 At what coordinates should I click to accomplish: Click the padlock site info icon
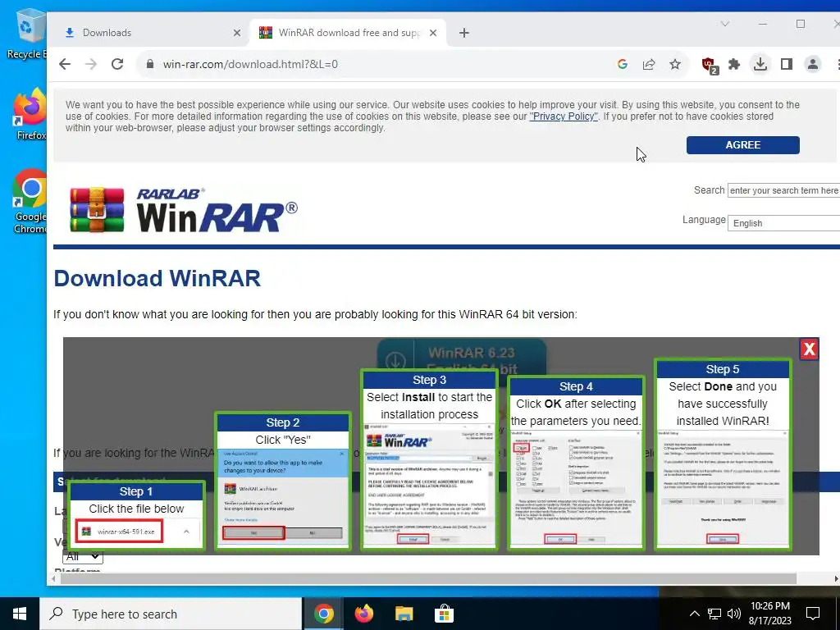[x=151, y=64]
